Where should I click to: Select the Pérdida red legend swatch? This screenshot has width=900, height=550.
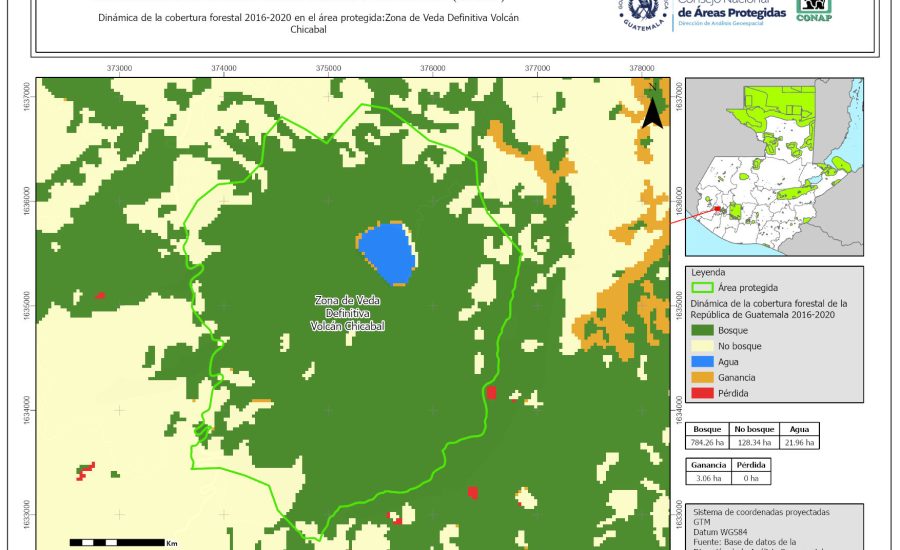tap(702, 393)
